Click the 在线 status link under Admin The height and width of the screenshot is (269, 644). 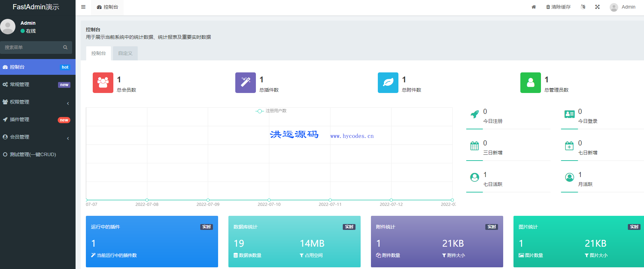pyautogui.click(x=28, y=31)
